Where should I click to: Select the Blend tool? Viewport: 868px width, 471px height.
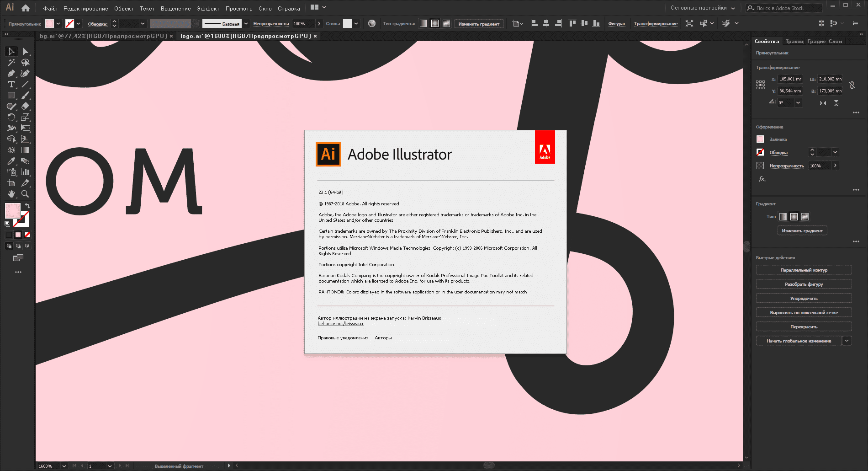coord(26,161)
